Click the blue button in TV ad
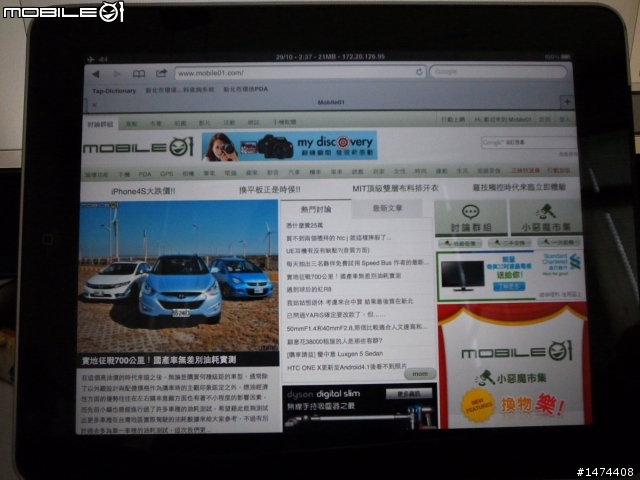The image size is (640, 480). 509,287
